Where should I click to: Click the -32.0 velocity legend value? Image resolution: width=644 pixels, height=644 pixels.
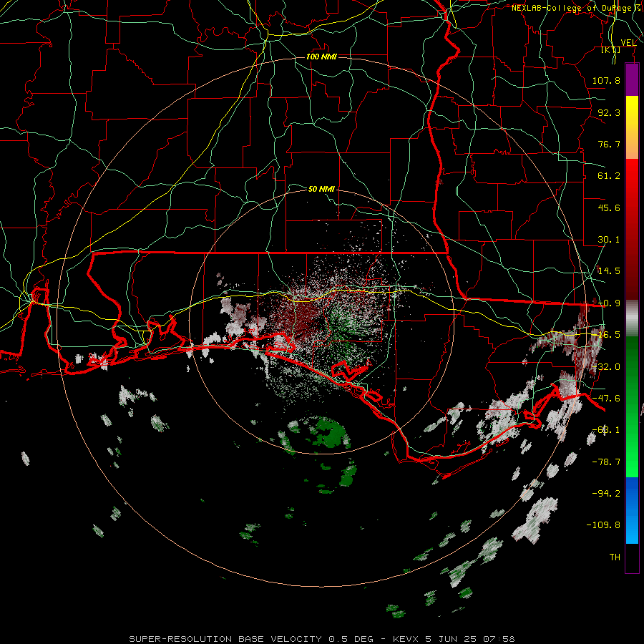coord(606,367)
